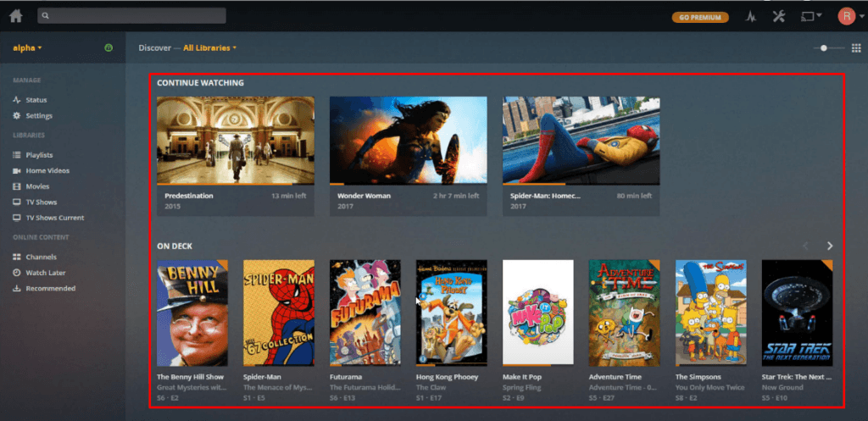Resume Wonder Woman thumbnail
The image size is (868, 421).
(408, 140)
